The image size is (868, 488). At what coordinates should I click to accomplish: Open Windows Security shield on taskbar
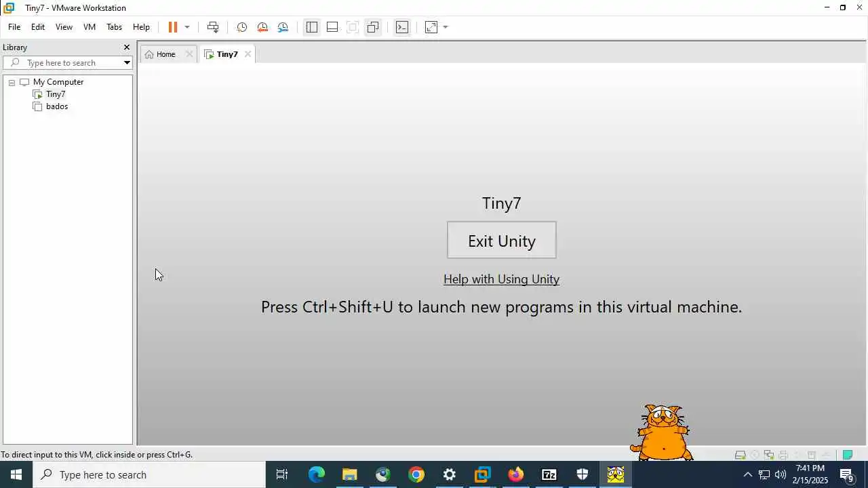click(583, 474)
